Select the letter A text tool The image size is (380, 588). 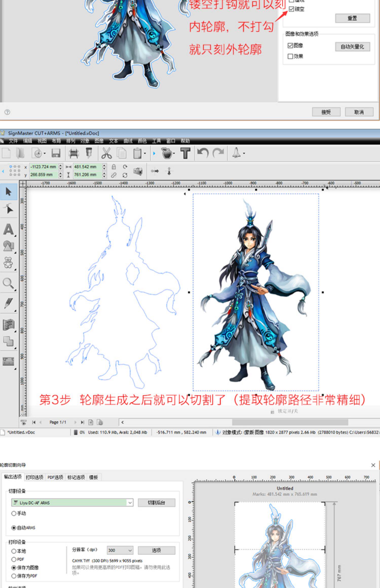click(x=9, y=229)
